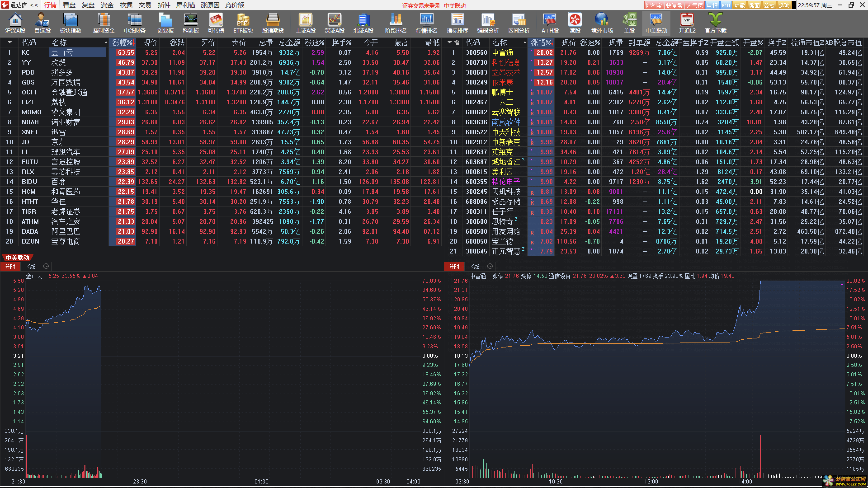
Task: Open the 开通L2 VIP icon
Action: pos(687,23)
